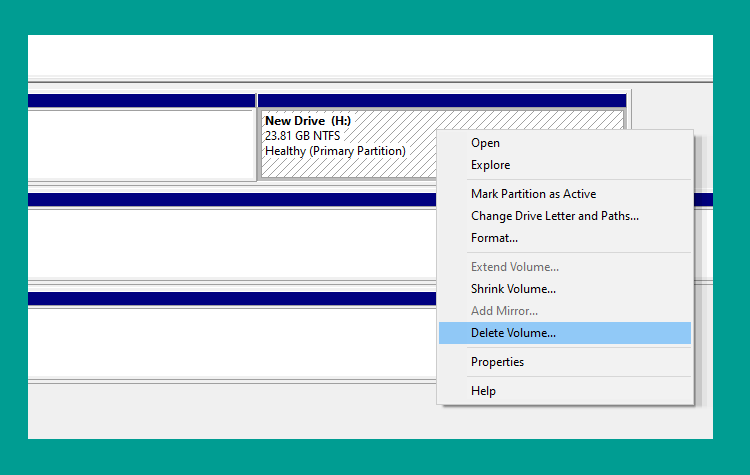
Task: Choose Open from the context menu
Action: [564, 143]
